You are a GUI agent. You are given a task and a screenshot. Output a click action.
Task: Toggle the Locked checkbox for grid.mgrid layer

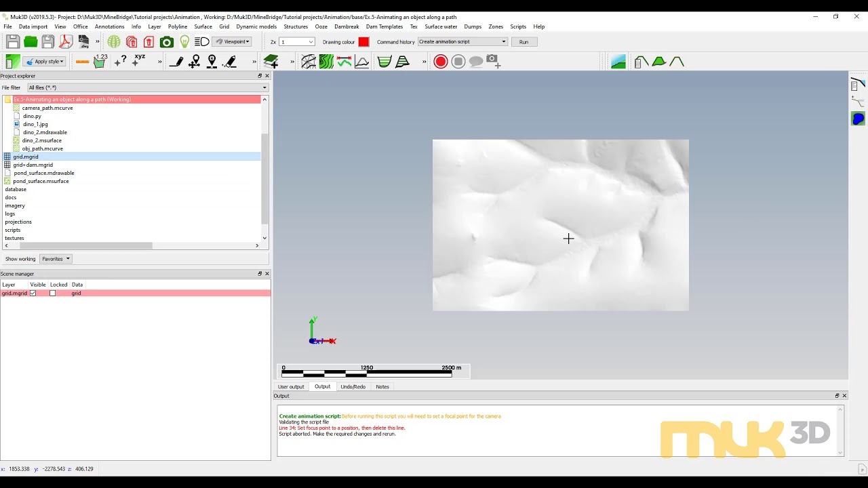(52, 293)
